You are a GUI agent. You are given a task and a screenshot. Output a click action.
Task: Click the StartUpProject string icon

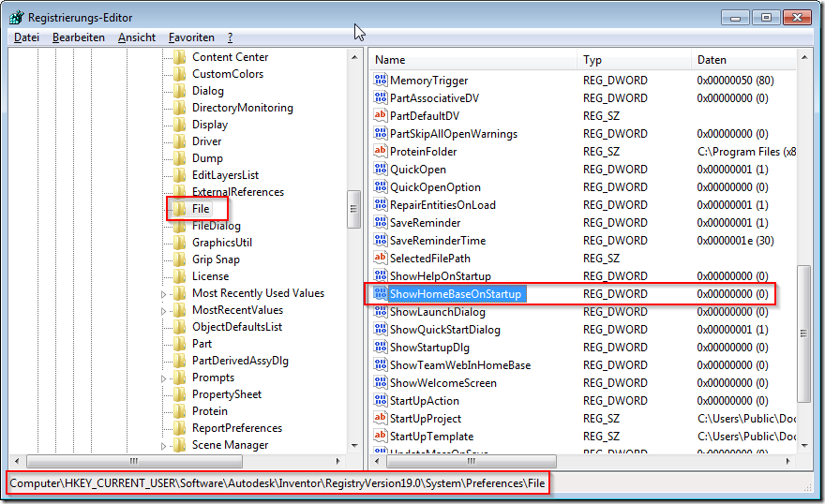pyautogui.click(x=380, y=419)
